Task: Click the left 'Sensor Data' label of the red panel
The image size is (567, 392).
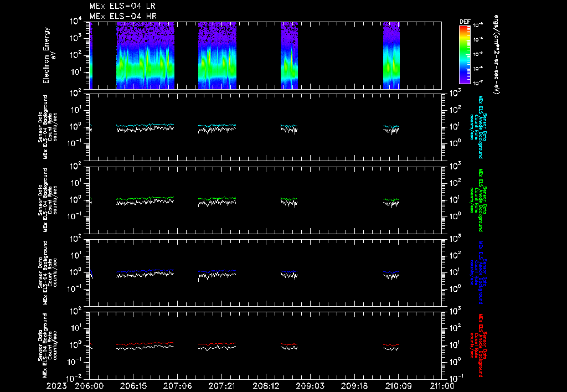Action: pos(40,345)
